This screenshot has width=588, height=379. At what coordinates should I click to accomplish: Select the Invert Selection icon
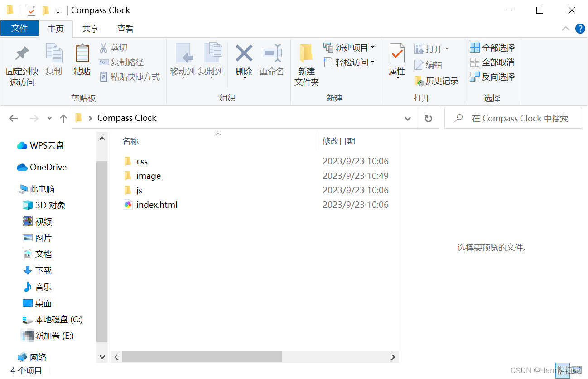click(x=492, y=77)
